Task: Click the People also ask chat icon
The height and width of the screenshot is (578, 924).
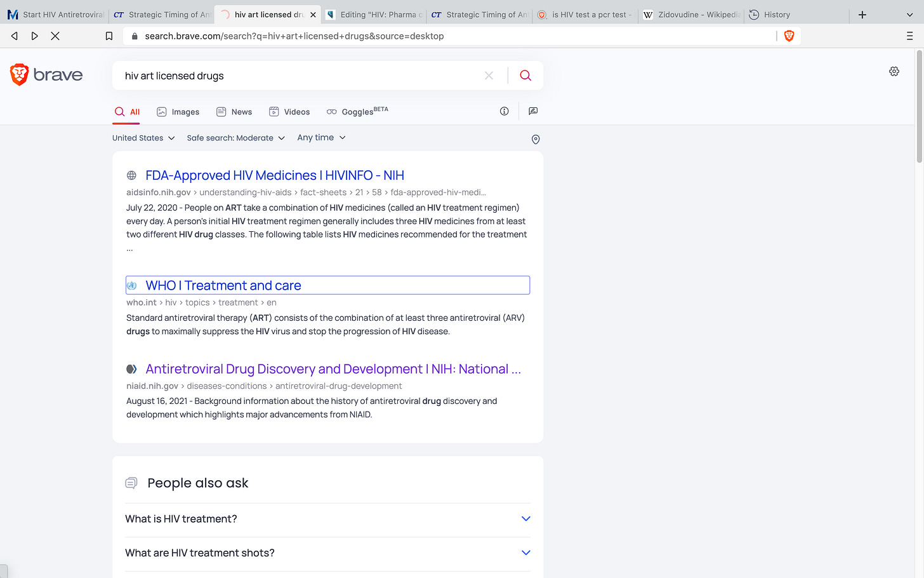Action: point(131,483)
